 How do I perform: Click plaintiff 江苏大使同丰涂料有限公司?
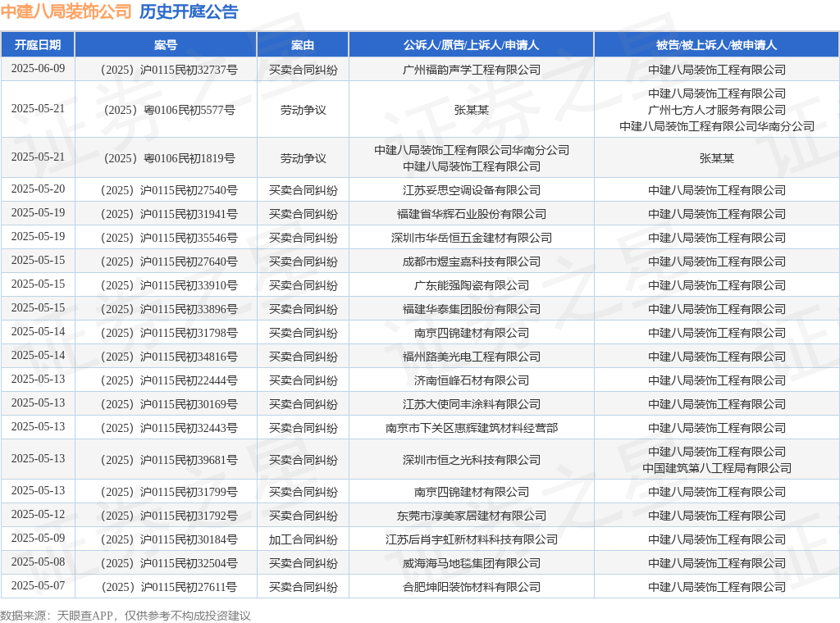point(472,404)
